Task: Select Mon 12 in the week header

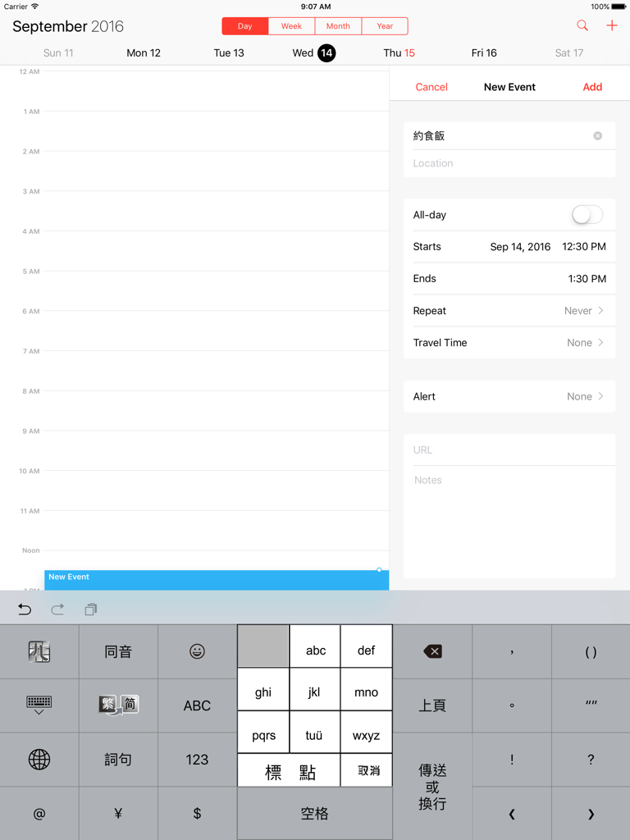Action: [x=144, y=53]
